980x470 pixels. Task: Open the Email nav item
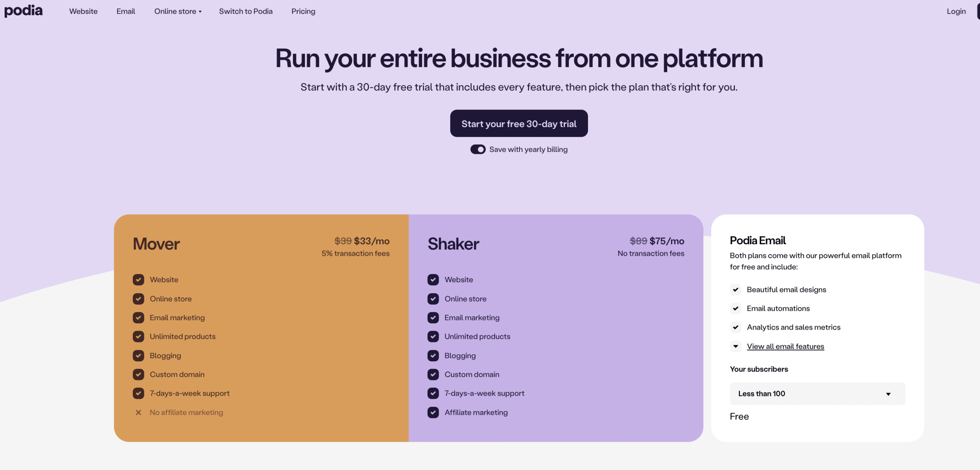coord(126,11)
